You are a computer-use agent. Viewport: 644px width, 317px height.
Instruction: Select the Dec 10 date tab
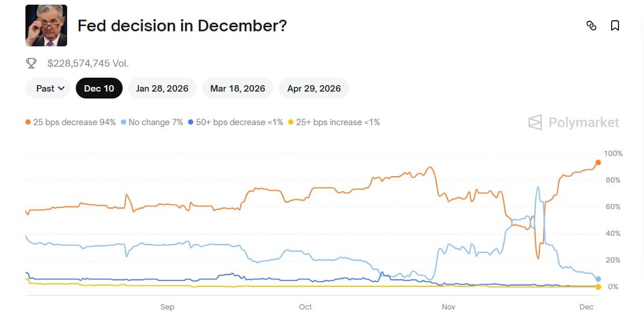point(100,89)
